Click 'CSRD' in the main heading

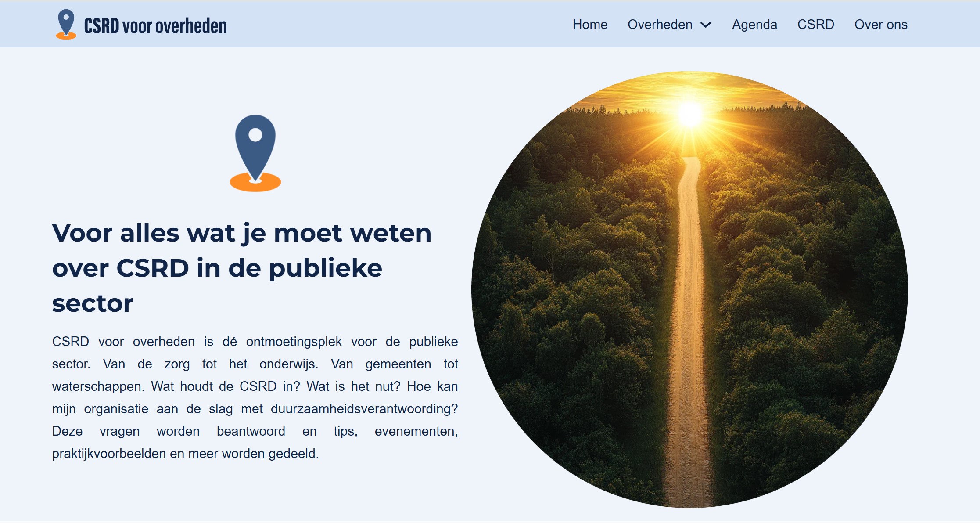pyautogui.click(x=152, y=268)
